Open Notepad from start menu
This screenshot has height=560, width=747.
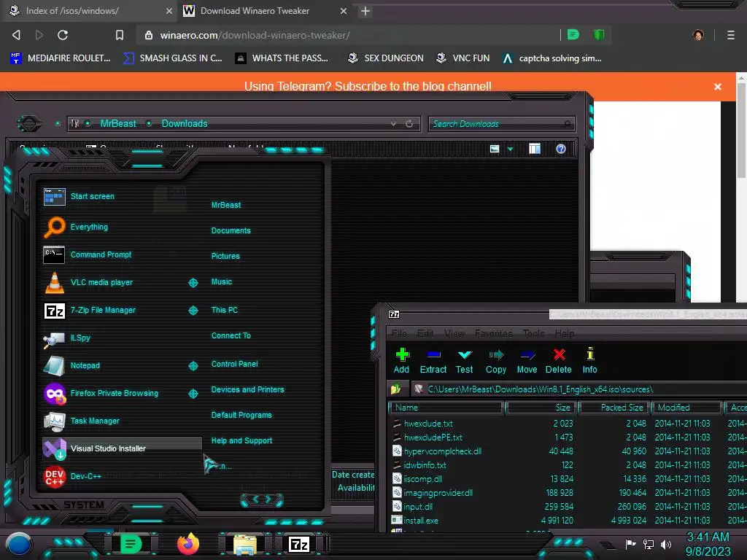click(71, 366)
